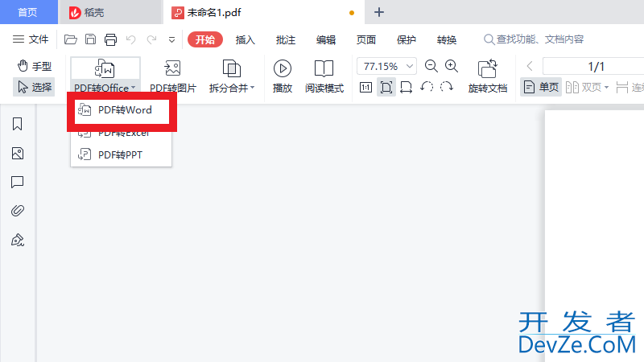This screenshot has width=644, height=362.
Task: Expand the quick access toolbar dropdown
Action: point(171,39)
